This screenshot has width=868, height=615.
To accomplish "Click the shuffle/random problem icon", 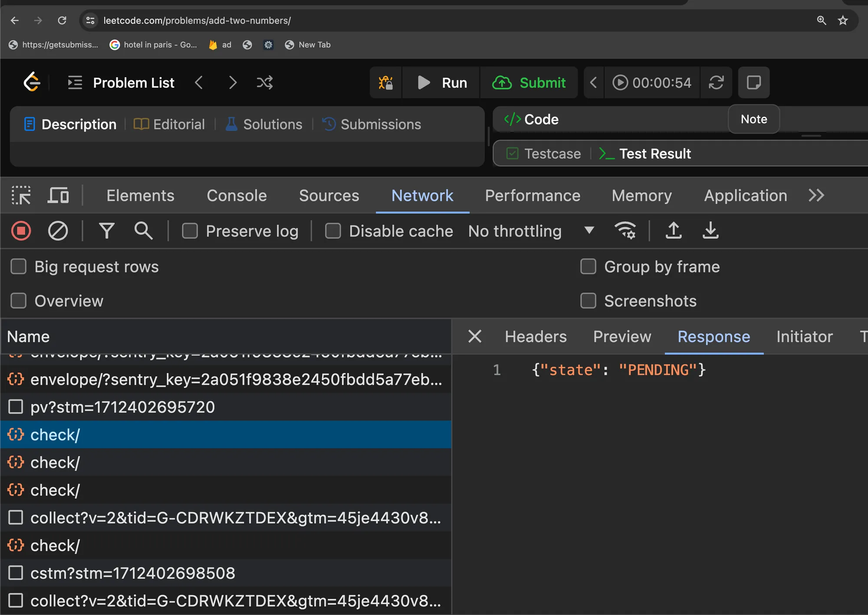I will pyautogui.click(x=264, y=82).
